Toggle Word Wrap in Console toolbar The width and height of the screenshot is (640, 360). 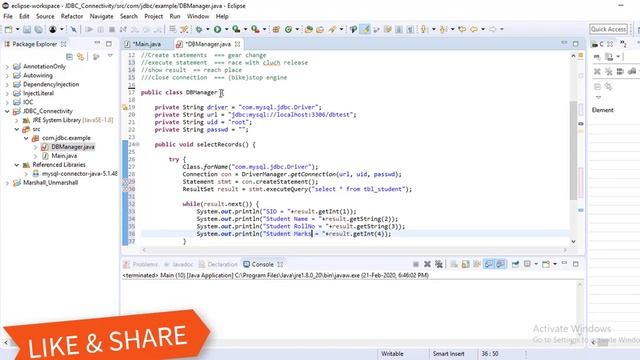pyautogui.click(x=477, y=264)
